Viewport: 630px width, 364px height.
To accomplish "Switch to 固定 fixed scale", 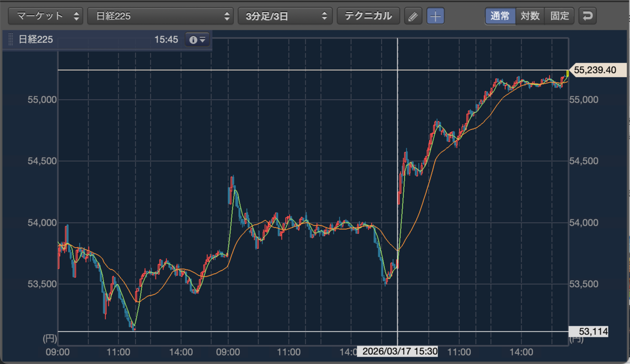I will [x=560, y=16].
